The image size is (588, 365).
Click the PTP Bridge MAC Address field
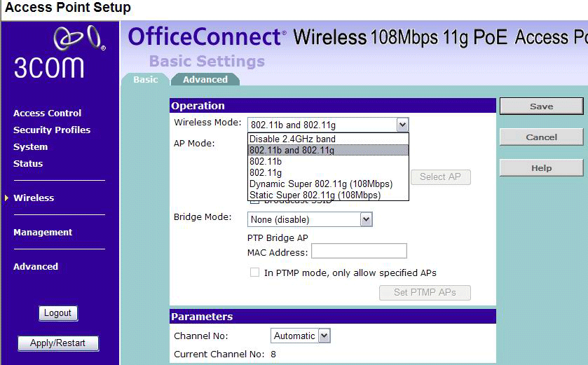(x=359, y=252)
